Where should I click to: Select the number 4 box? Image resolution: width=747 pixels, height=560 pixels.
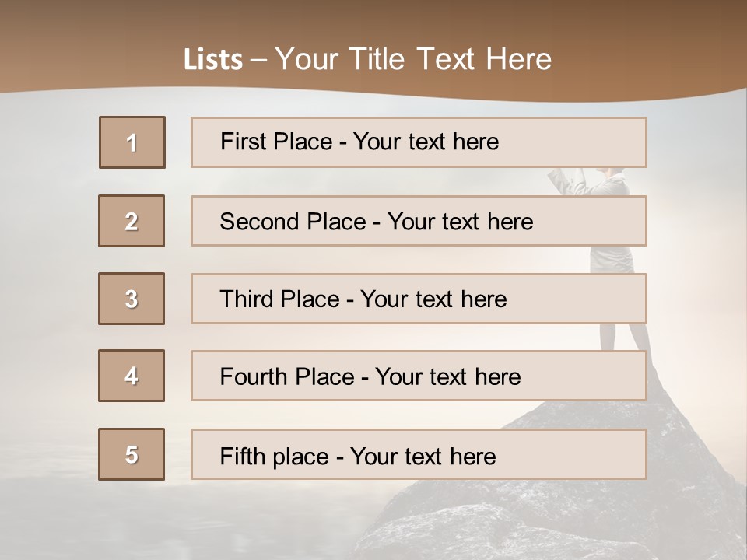point(132,376)
